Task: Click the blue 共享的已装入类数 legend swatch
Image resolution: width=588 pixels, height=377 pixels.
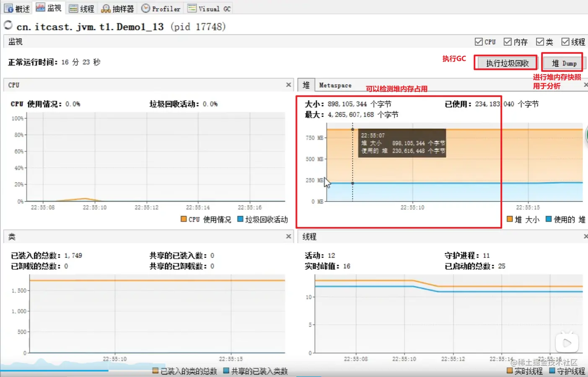Action: tap(226, 371)
